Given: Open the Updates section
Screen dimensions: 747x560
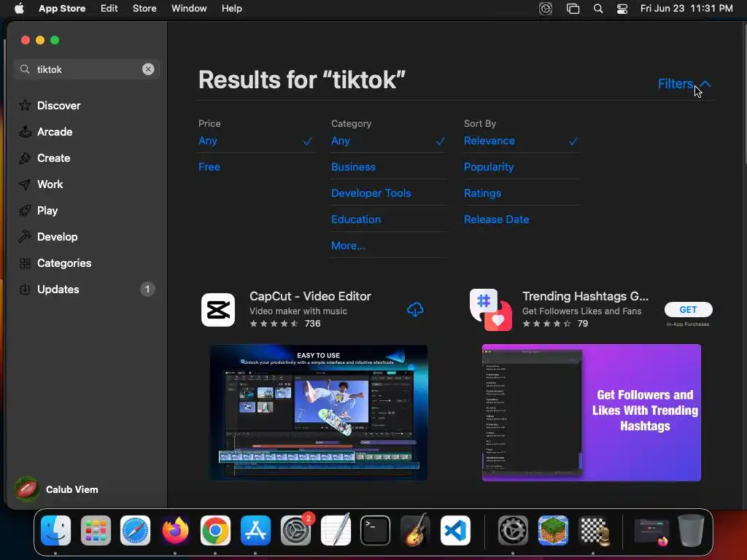Looking at the screenshot, I should point(86,289).
